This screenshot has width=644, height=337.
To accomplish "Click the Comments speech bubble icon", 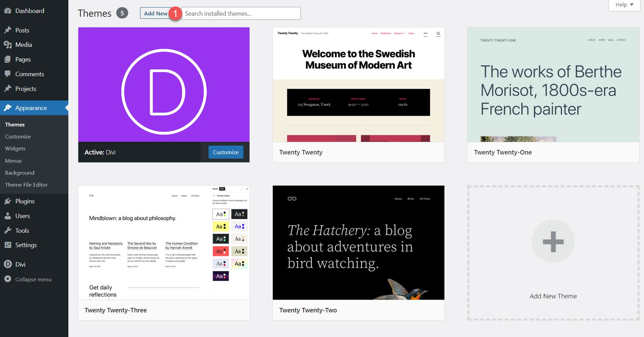I will coord(8,74).
